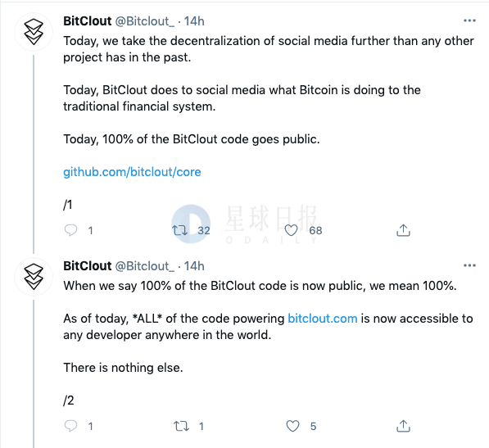This screenshot has height=448, width=489.
Task: Click BitClout avatar on the second tweet
Action: click(x=34, y=277)
